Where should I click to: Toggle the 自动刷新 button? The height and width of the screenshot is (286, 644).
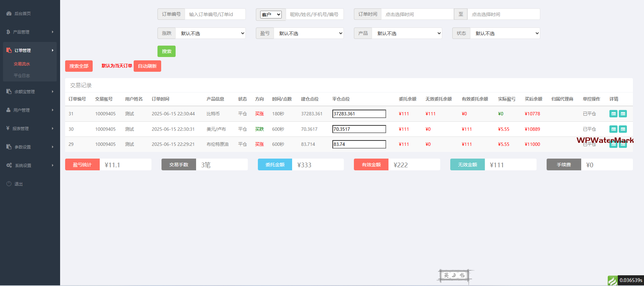coord(147,66)
